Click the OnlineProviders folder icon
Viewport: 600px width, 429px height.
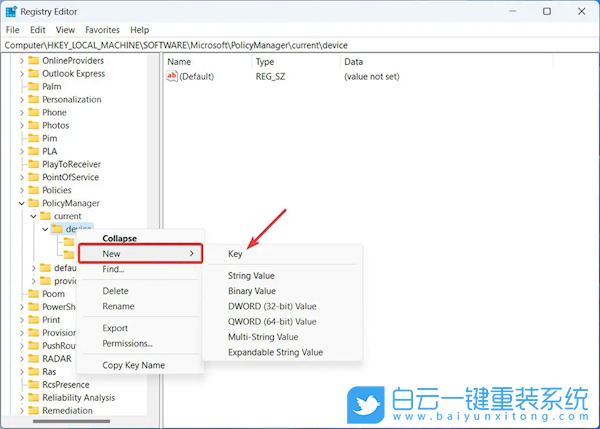click(x=34, y=60)
